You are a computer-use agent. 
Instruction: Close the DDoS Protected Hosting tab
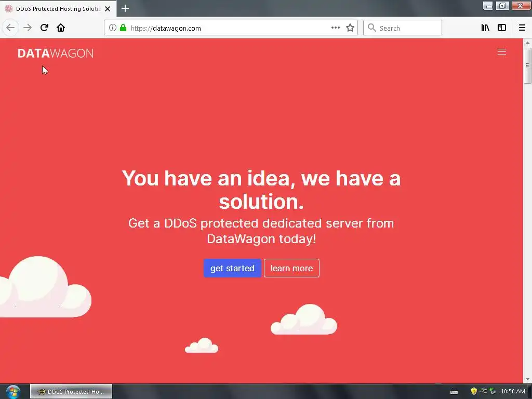coord(108,9)
